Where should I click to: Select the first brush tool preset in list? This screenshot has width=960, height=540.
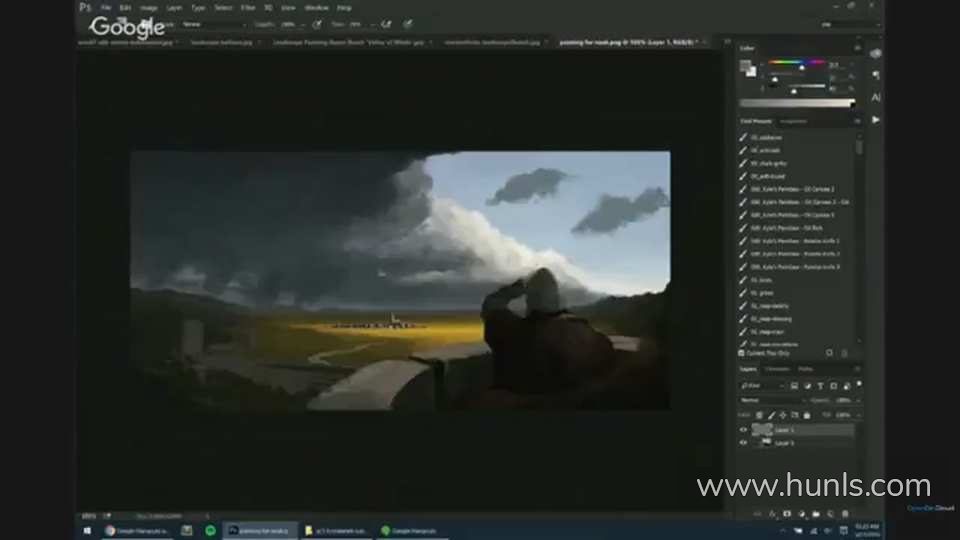tap(797, 138)
